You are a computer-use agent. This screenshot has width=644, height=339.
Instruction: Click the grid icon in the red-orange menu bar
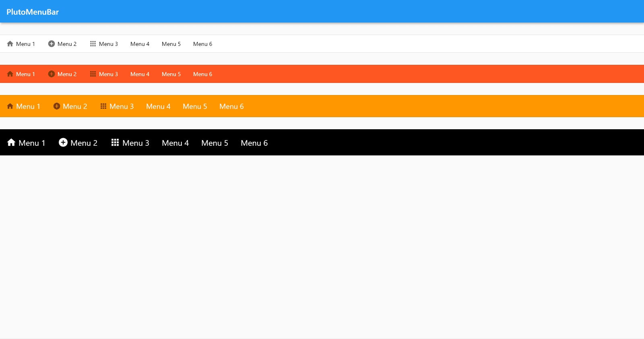pos(93,74)
